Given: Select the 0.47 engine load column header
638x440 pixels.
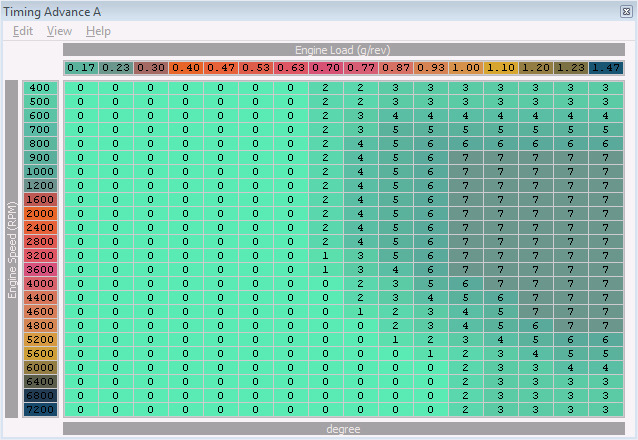Looking at the screenshot, I should 221,68.
